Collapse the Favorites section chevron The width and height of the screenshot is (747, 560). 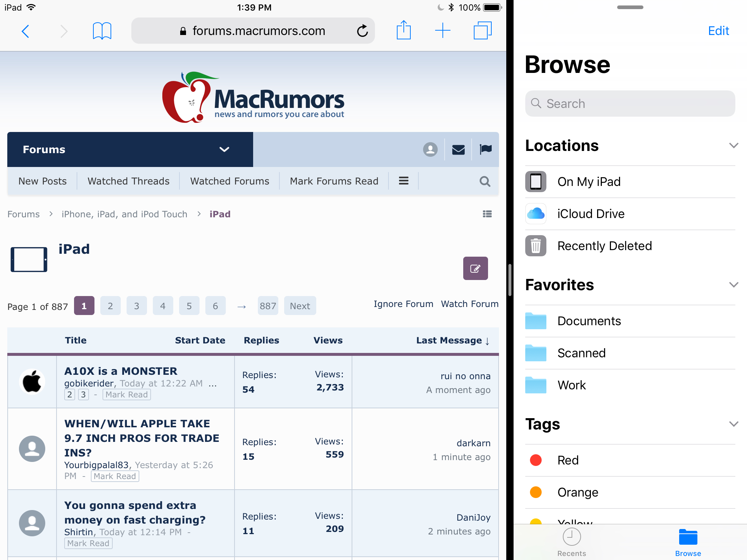click(734, 285)
